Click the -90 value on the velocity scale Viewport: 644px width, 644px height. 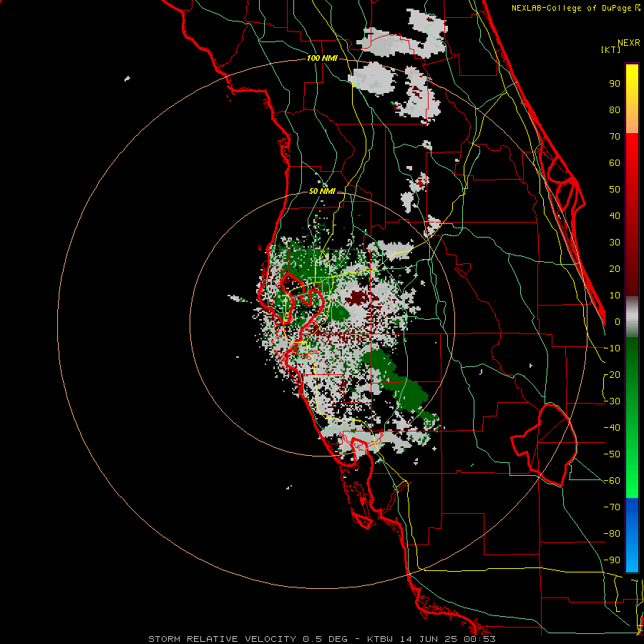pos(612,560)
